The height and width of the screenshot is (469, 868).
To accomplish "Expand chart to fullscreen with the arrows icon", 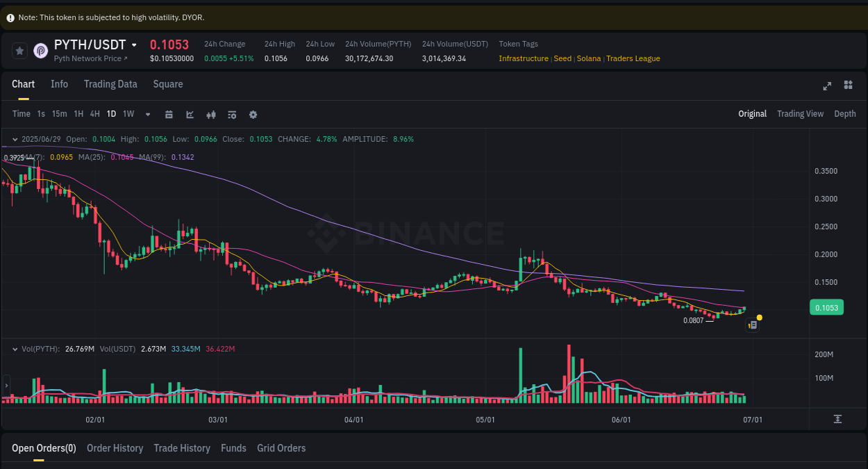I will (827, 86).
